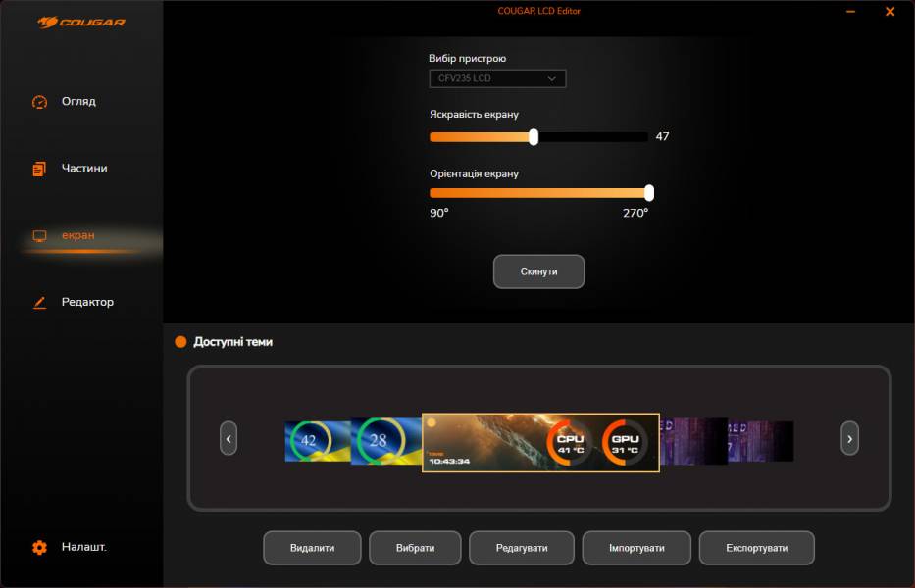The height and width of the screenshot is (588, 915).
Task: Open the CFV235 LCD device dropdown
Action: pyautogui.click(x=497, y=78)
